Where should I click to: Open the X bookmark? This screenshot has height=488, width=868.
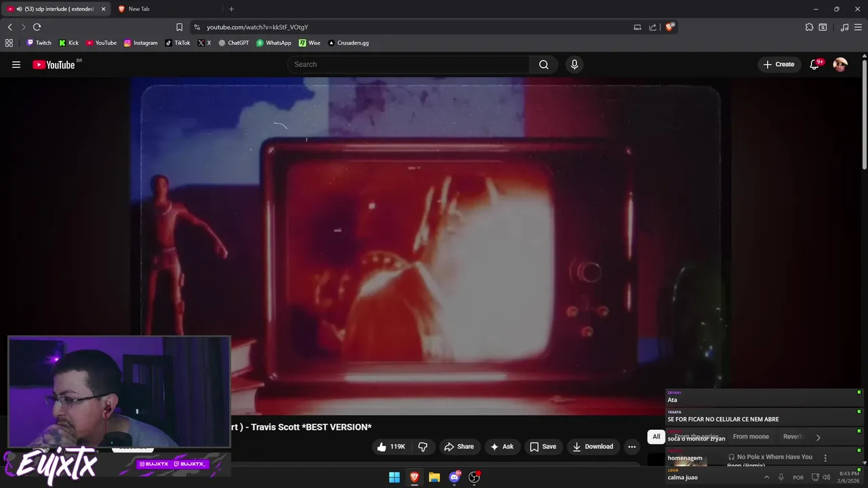click(x=204, y=43)
